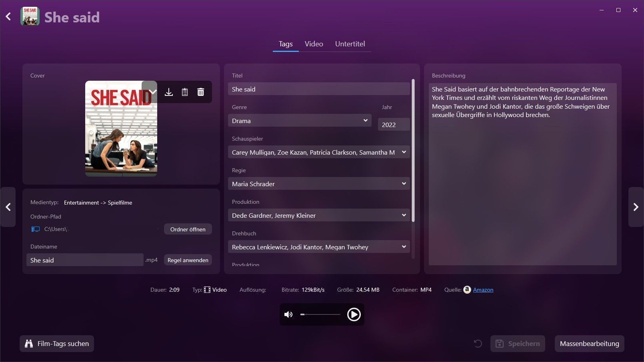
Task: Click the back arrow beside the She said title
Action: (x=8, y=17)
